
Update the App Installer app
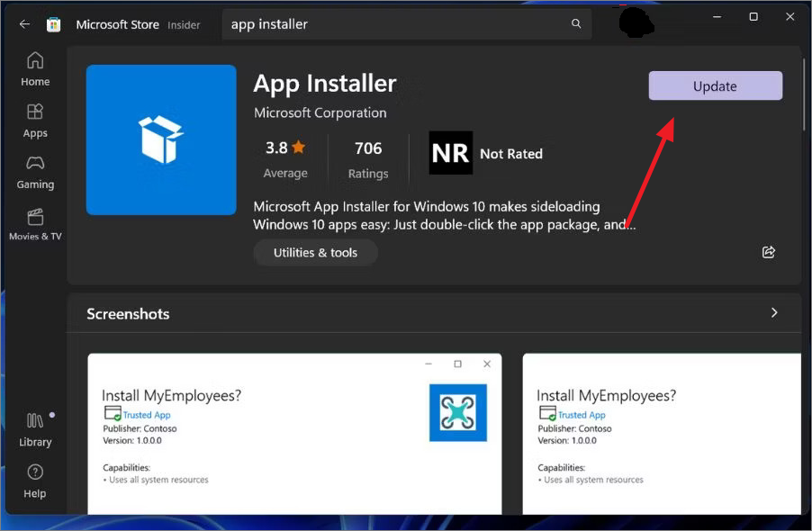click(x=715, y=85)
